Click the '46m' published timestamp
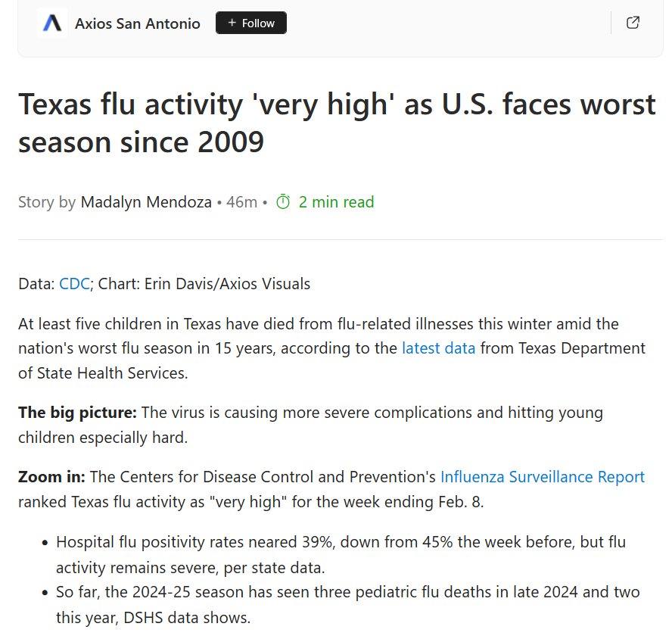 point(241,202)
